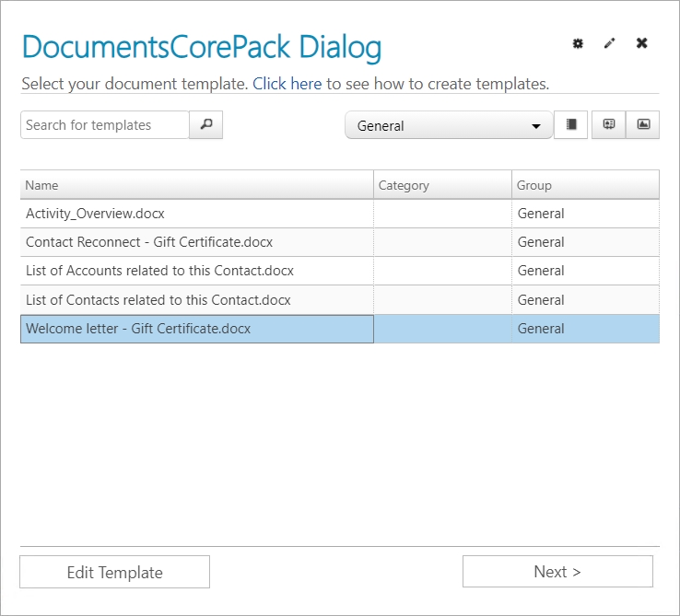Select Welcome letter - Gift Certificate.docx row
Screen dimensions: 680x616
point(340,329)
